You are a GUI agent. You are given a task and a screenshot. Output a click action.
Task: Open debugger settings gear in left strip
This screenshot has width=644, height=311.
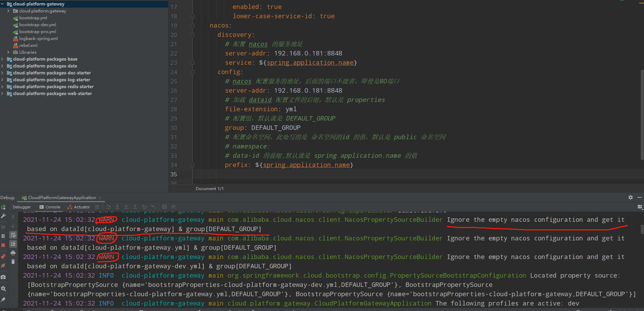(x=3, y=288)
